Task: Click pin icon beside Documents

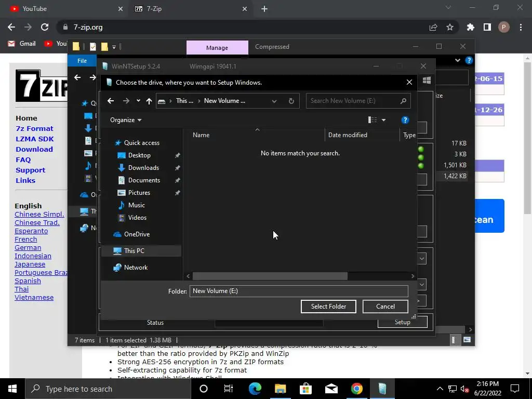Action: (177, 180)
